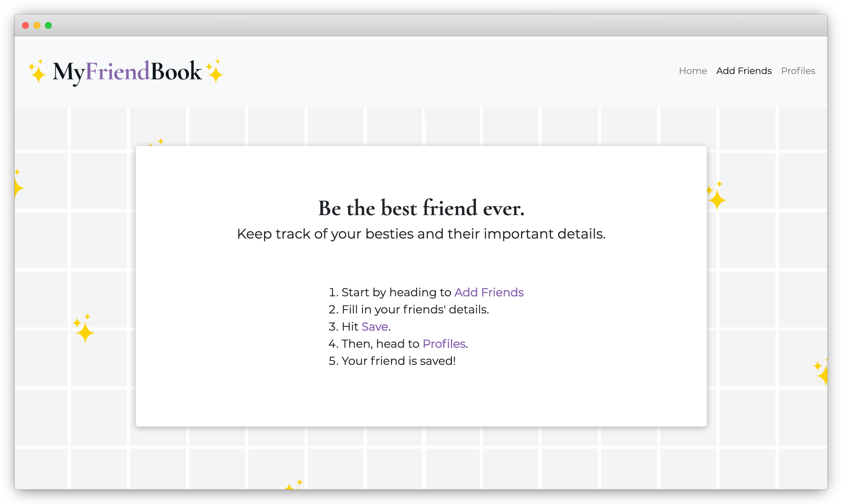The width and height of the screenshot is (842, 504).
Task: Click the MyFriendBook logo text
Action: [x=127, y=71]
